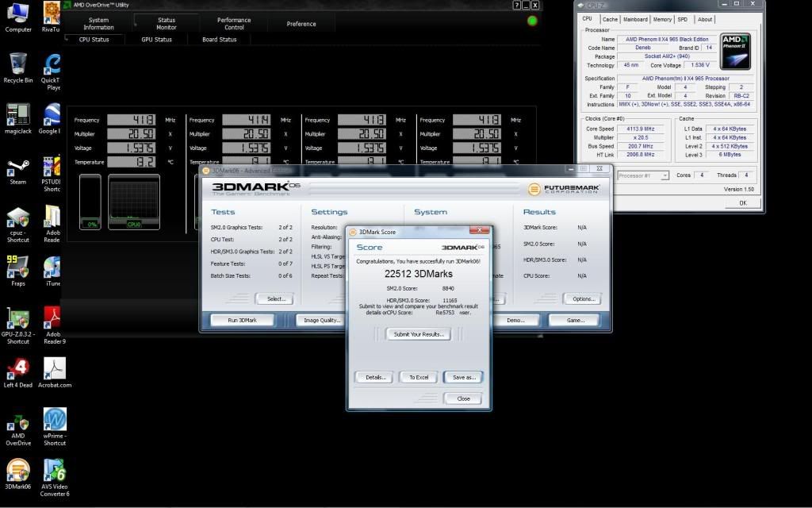Open the cpuz Shortcut icon
Image resolution: width=812 pixels, height=508 pixels.
[18, 225]
